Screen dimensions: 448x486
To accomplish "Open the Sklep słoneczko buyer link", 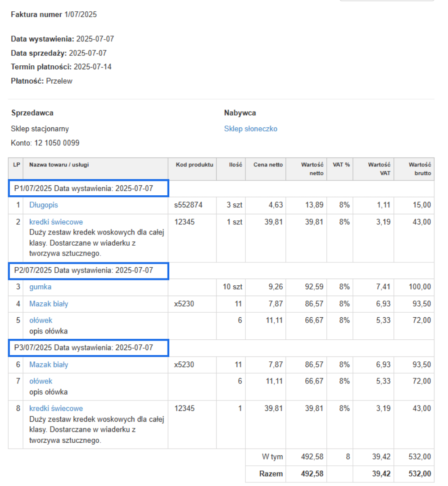I will pyautogui.click(x=250, y=129).
